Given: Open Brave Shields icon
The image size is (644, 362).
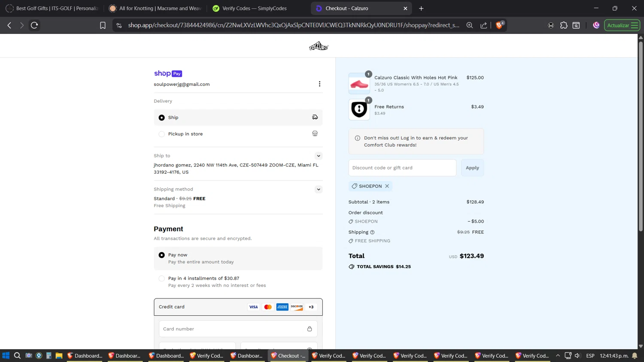Looking at the screenshot, I should tap(499, 25).
